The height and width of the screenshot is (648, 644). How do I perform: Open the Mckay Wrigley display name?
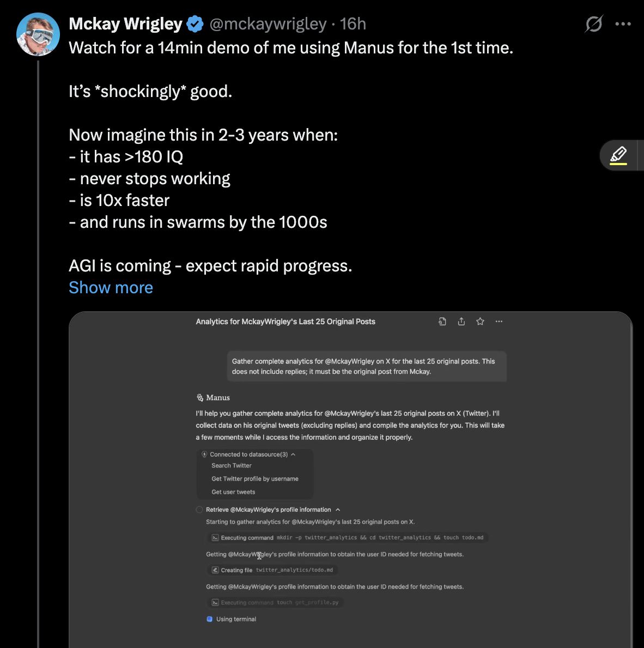coord(125,24)
